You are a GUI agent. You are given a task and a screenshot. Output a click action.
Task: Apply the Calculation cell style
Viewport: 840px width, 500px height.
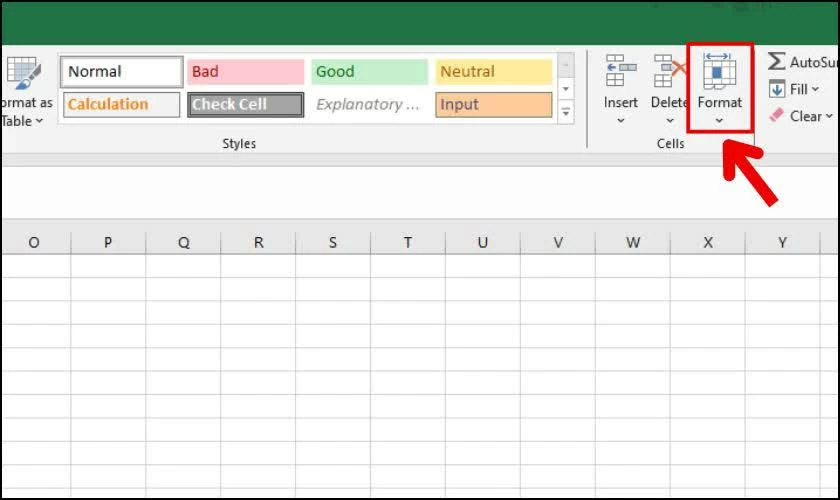[122, 104]
